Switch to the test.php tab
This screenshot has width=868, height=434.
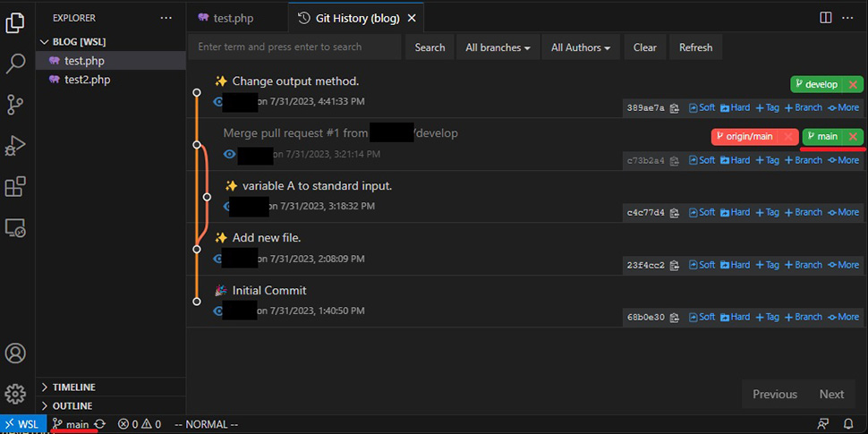click(233, 18)
